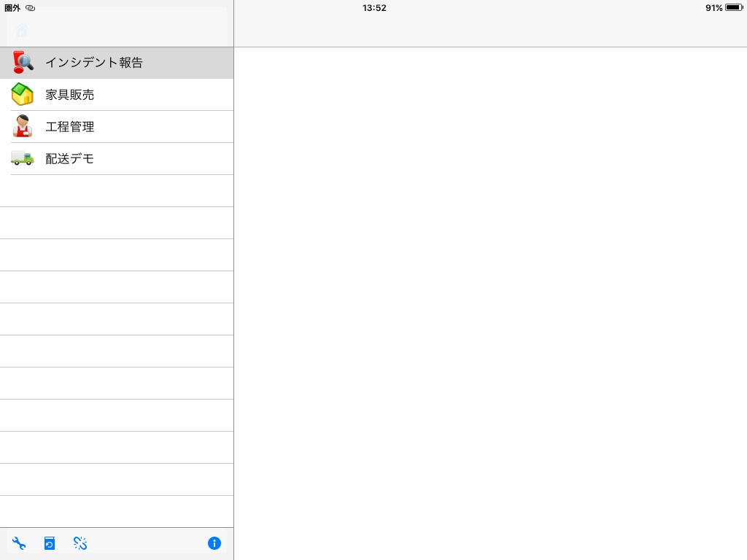Viewport: 747px width, 560px height.
Task: Tap the 91% battery percentage text
Action: point(713,8)
